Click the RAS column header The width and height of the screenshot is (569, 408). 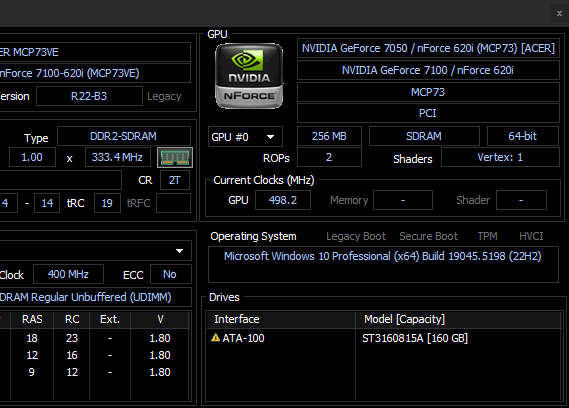coord(32,319)
